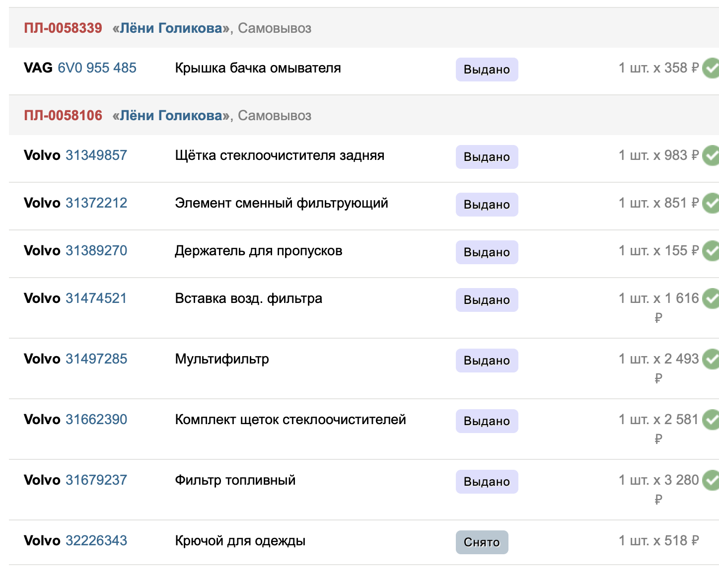
Task: Open Volvo part 32226343 link
Action: [96, 541]
